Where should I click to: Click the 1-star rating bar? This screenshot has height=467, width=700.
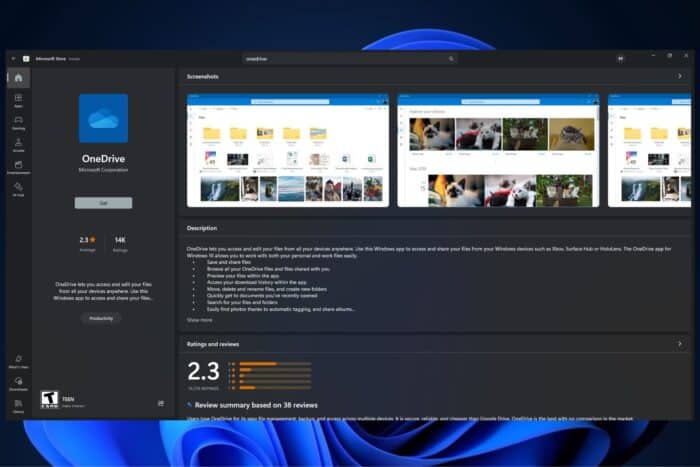point(275,388)
